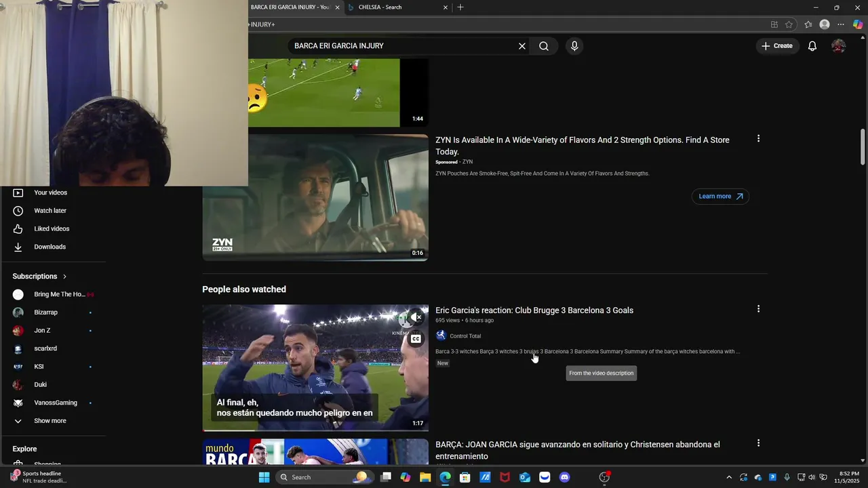Open the Windows Start menu
Viewport: 868px width, 488px height.
coord(264,477)
